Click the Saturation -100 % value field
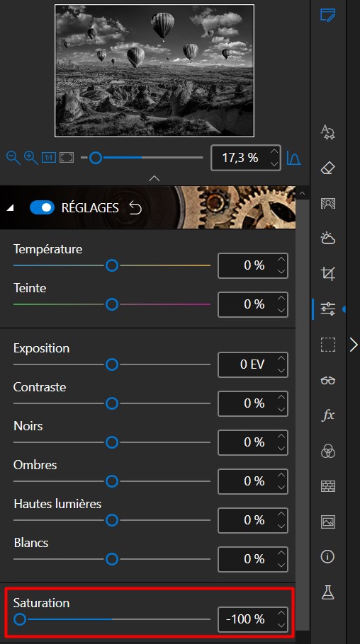 pos(252,619)
